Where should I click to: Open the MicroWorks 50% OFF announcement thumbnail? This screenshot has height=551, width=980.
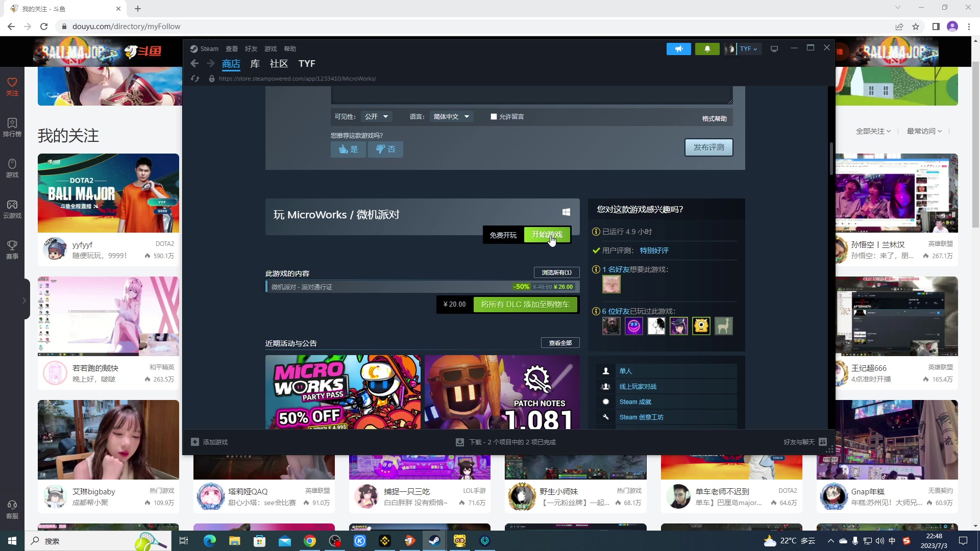click(x=343, y=392)
